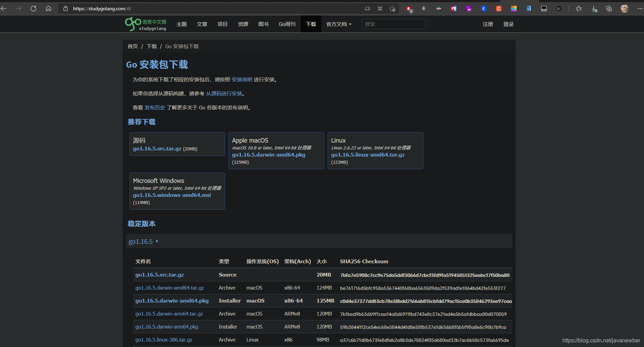Image resolution: width=644 pixels, height=347 pixels.
Task: Open the black circular striped extension icon
Action: pos(559,9)
